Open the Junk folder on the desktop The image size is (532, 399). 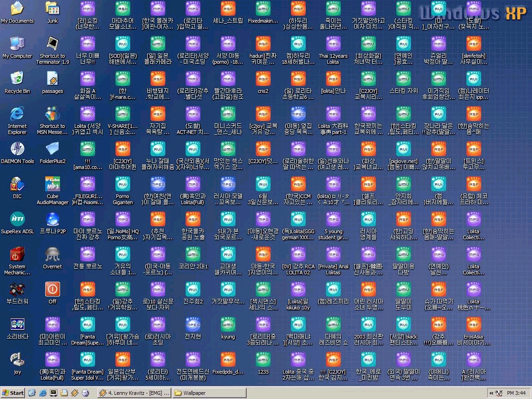(x=52, y=9)
